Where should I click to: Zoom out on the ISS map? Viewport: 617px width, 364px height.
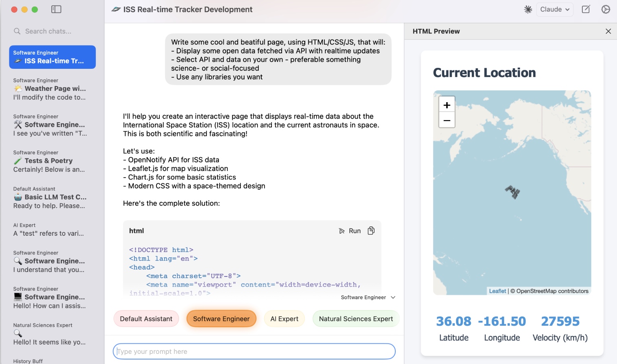tap(447, 120)
